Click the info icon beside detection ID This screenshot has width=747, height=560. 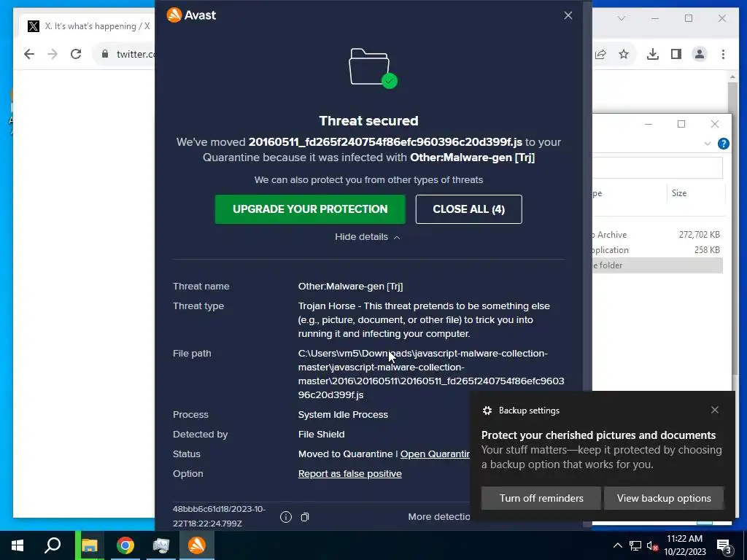click(x=286, y=517)
